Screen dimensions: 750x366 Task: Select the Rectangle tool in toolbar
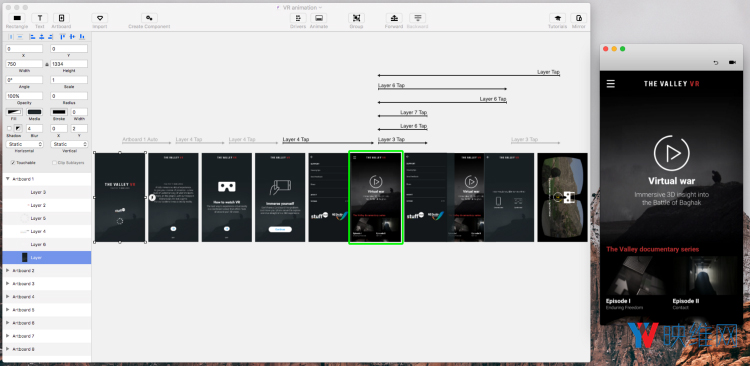tap(17, 18)
